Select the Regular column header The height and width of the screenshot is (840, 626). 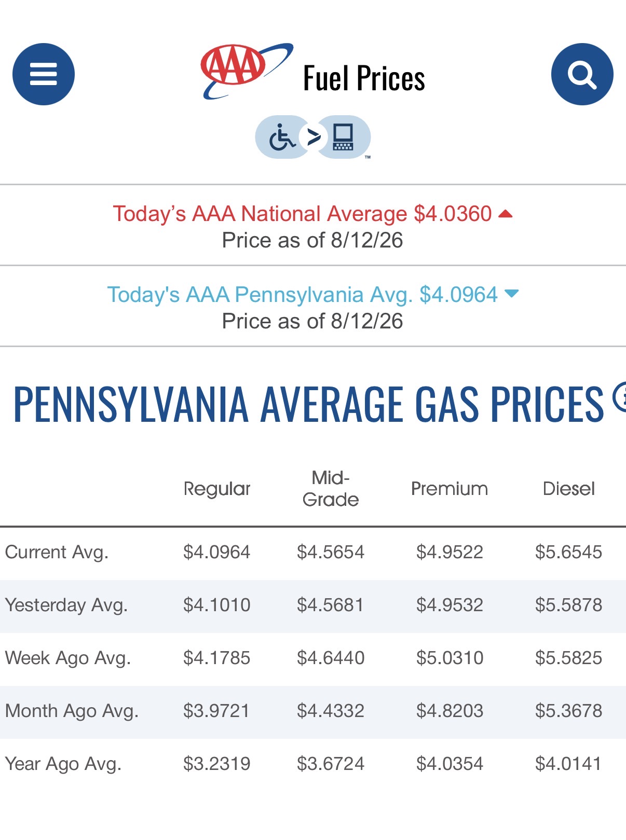(217, 489)
